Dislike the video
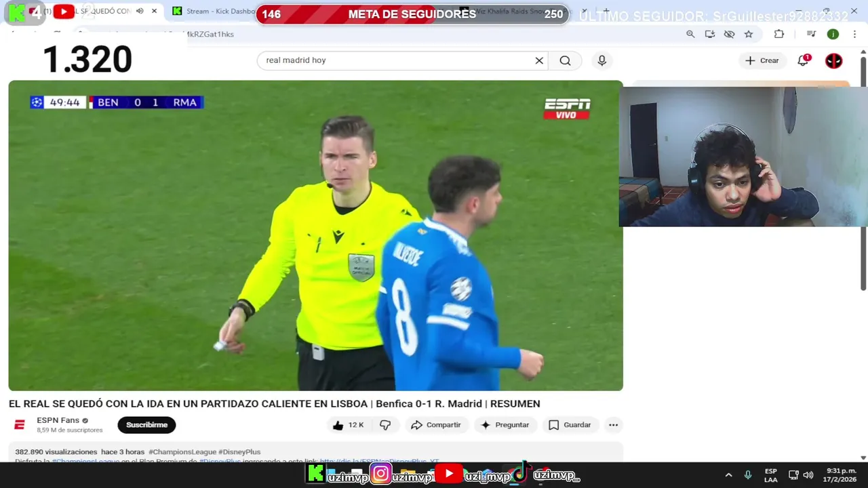The image size is (868, 488). click(x=385, y=425)
